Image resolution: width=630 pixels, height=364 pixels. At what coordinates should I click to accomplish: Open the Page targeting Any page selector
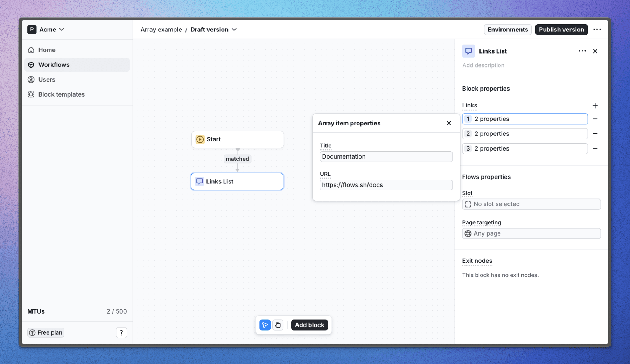[x=531, y=233]
